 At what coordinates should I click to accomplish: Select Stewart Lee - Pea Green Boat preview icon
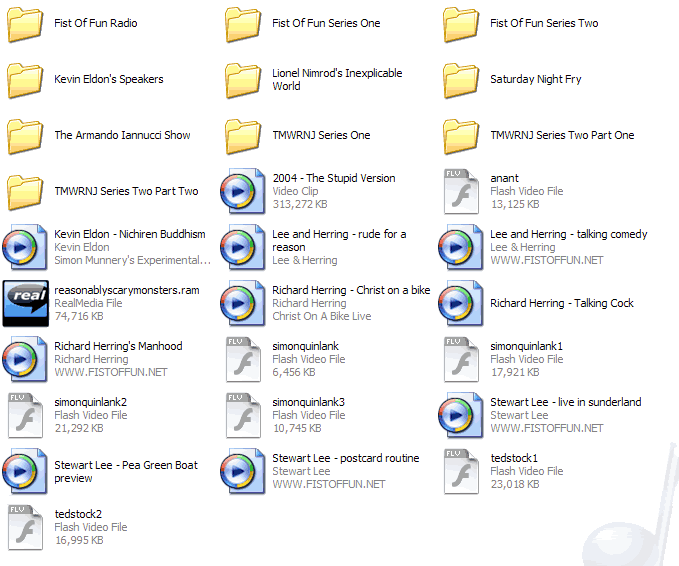25,471
